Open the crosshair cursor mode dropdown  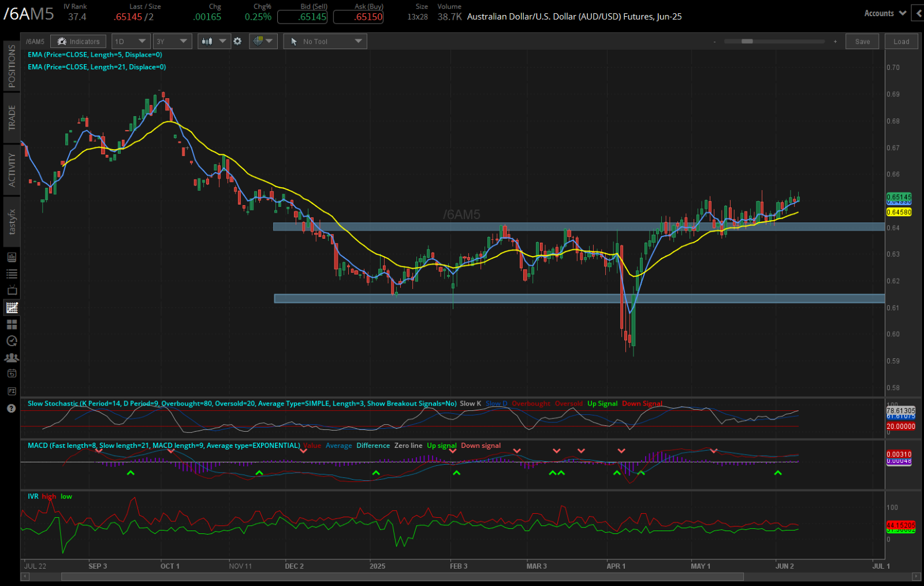pyautogui.click(x=263, y=41)
